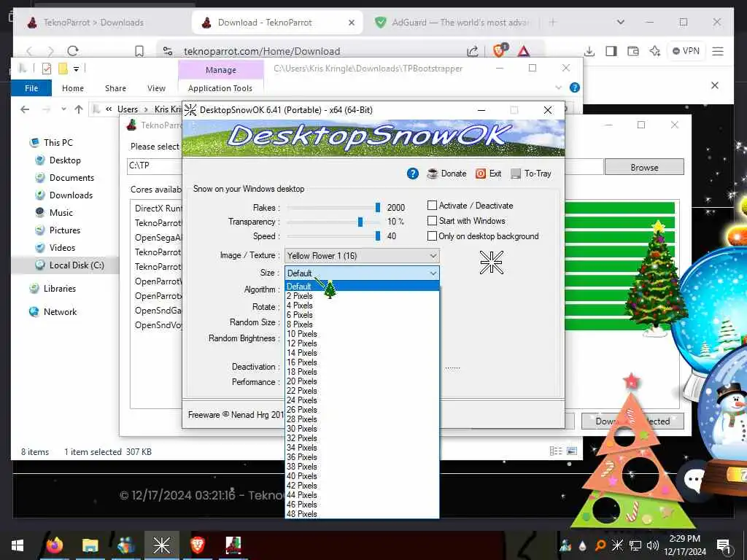Reload the browser page
This screenshot has width=747, height=560.
pos(73,50)
